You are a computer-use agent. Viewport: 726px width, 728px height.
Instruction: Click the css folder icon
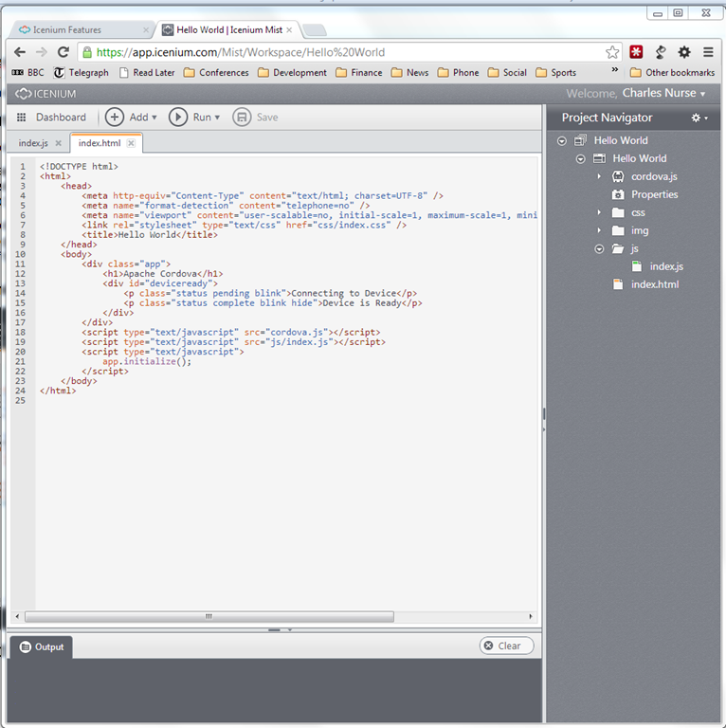click(x=618, y=212)
